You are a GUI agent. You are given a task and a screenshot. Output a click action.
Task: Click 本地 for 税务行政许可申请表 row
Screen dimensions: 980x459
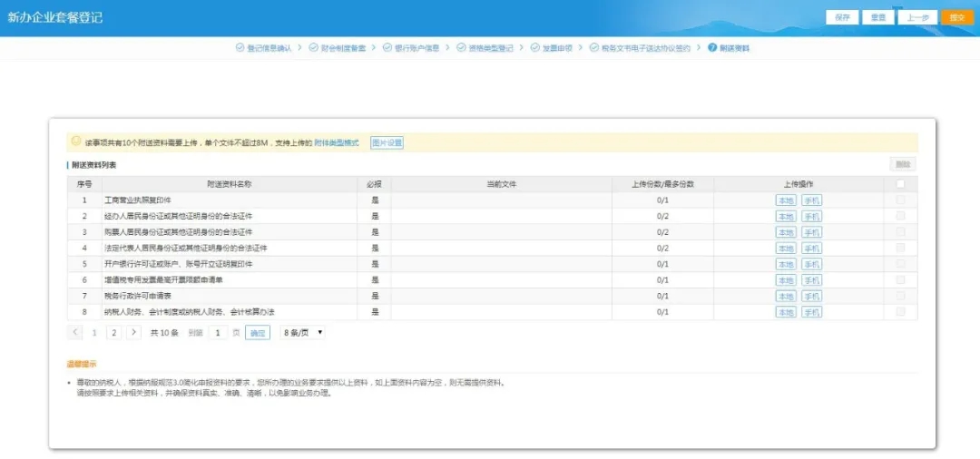786,296
